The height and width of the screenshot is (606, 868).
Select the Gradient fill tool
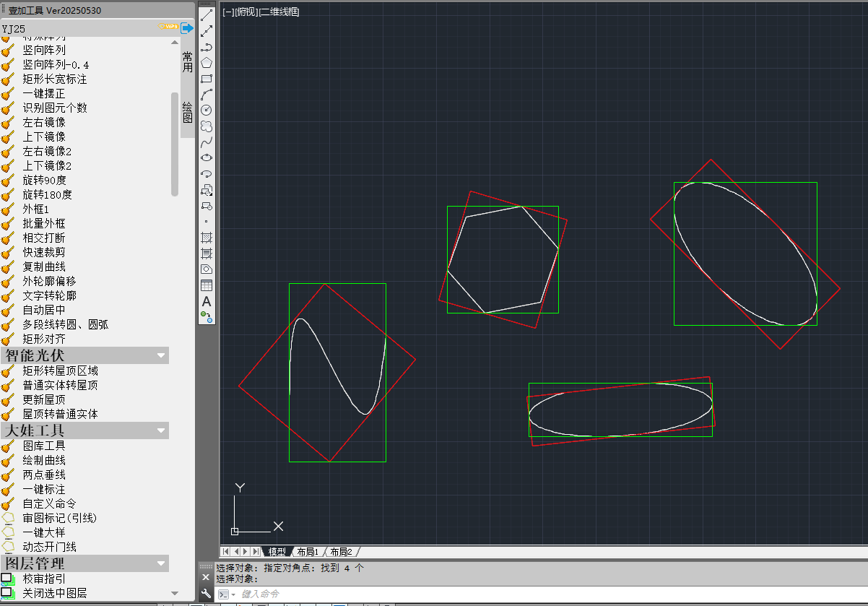click(x=207, y=253)
